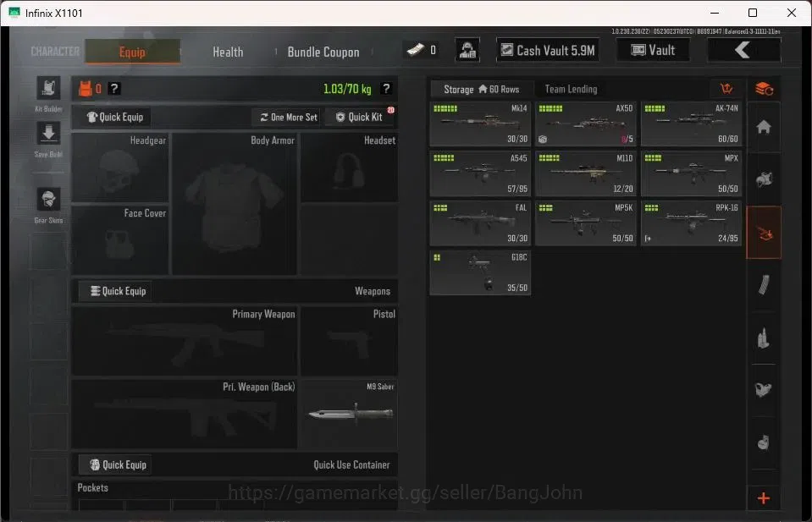Viewport: 812px width, 522px height.
Task: Click the weight help question mark
Action: [x=386, y=89]
